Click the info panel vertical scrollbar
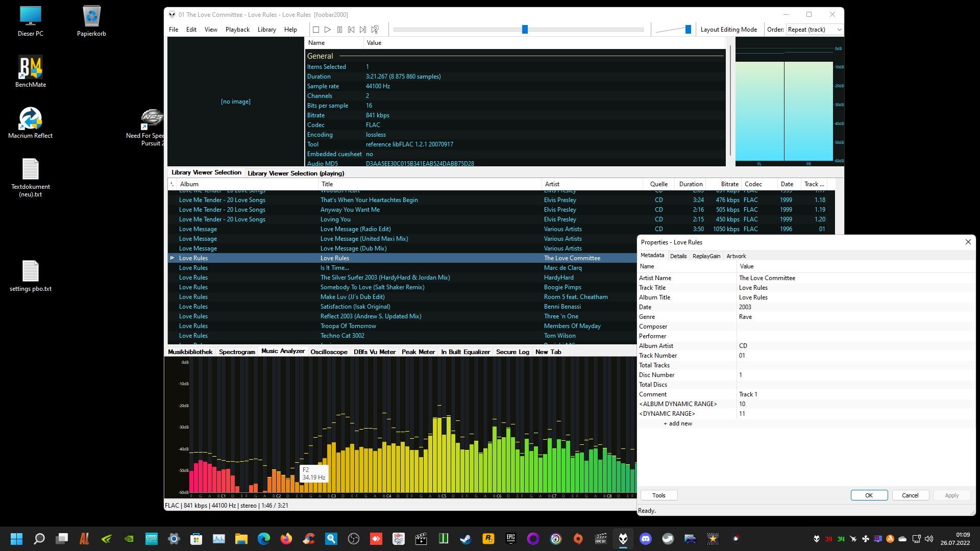The height and width of the screenshot is (551, 980). [x=730, y=101]
